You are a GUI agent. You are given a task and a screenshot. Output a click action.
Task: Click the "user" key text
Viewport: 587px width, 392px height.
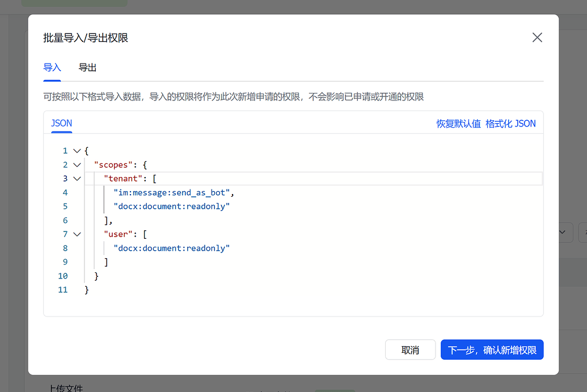click(119, 234)
